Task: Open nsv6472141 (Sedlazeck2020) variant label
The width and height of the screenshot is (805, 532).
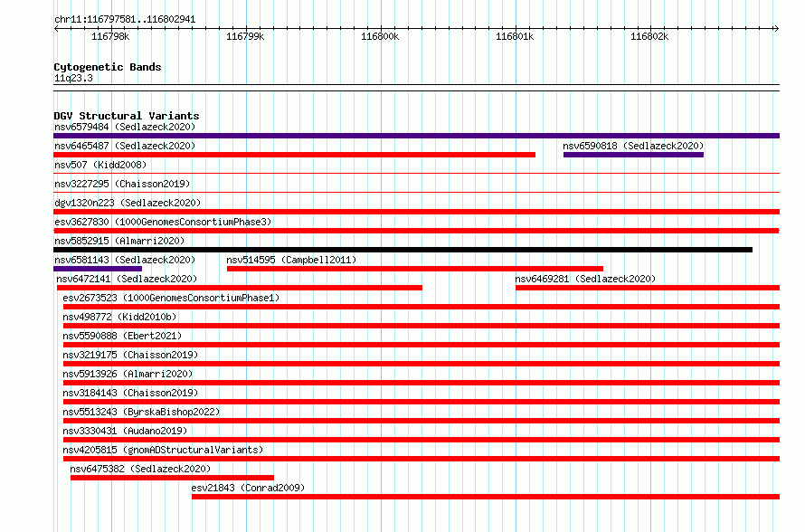Action: 127,279
